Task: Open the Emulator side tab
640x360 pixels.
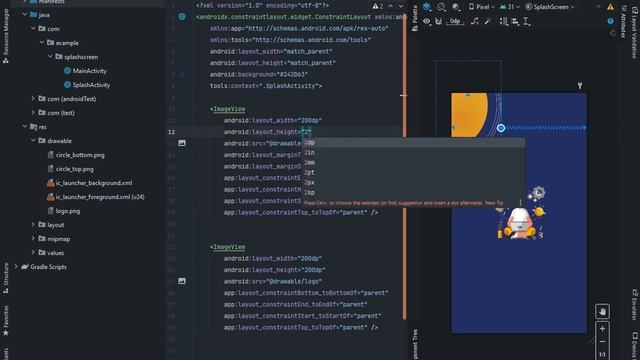Action: pos(634,305)
